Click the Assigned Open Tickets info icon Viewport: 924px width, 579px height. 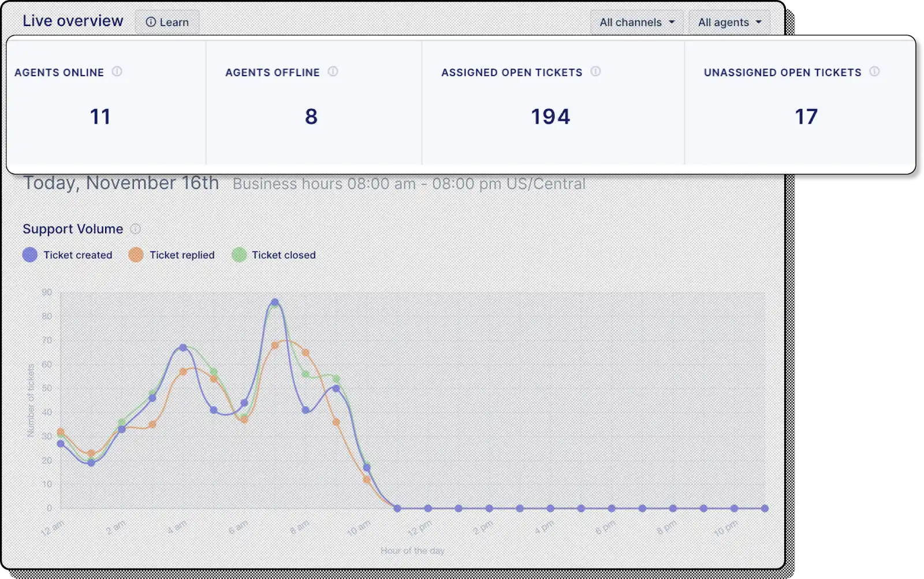(595, 72)
